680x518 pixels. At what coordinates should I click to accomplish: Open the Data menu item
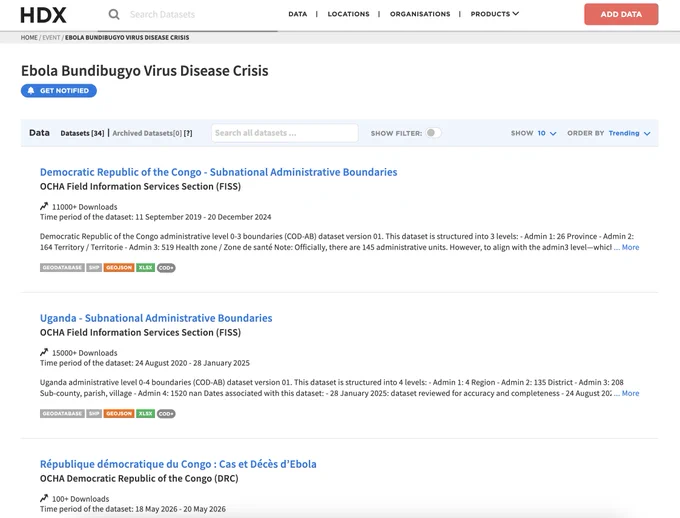coord(298,14)
